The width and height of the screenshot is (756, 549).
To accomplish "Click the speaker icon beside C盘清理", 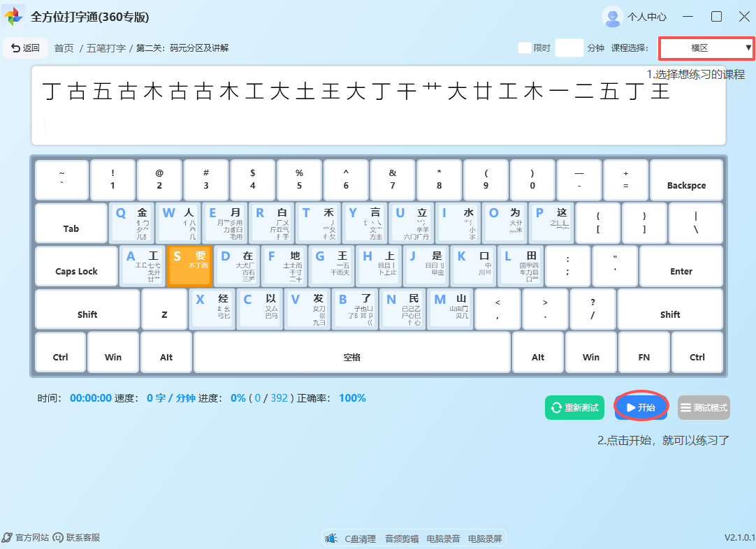I will 330,538.
